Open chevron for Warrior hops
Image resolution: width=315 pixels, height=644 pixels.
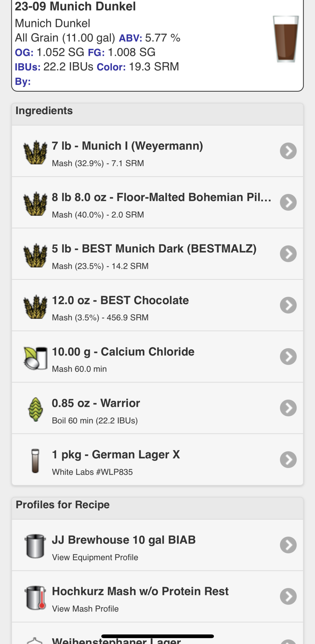(x=288, y=408)
